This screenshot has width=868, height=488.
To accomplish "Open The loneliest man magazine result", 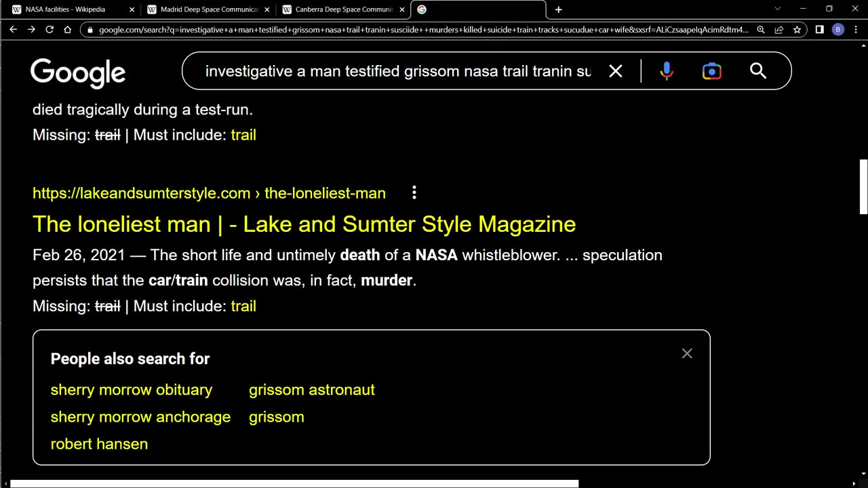I will (304, 224).
